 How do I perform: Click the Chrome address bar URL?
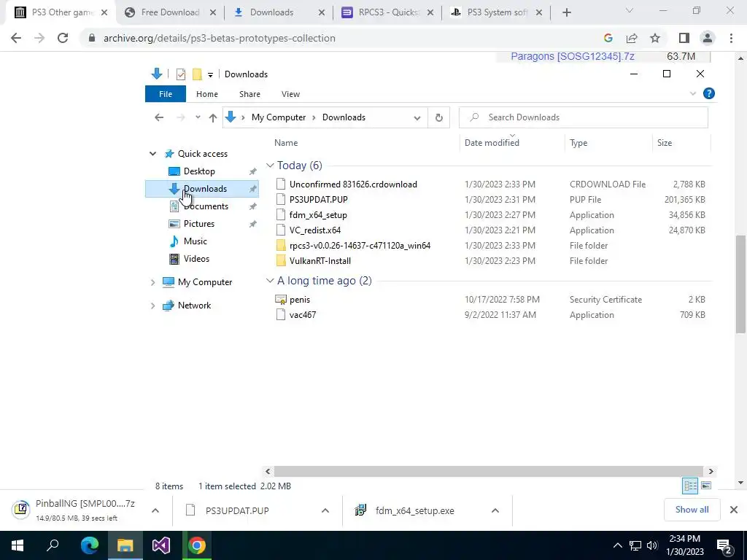click(x=219, y=38)
